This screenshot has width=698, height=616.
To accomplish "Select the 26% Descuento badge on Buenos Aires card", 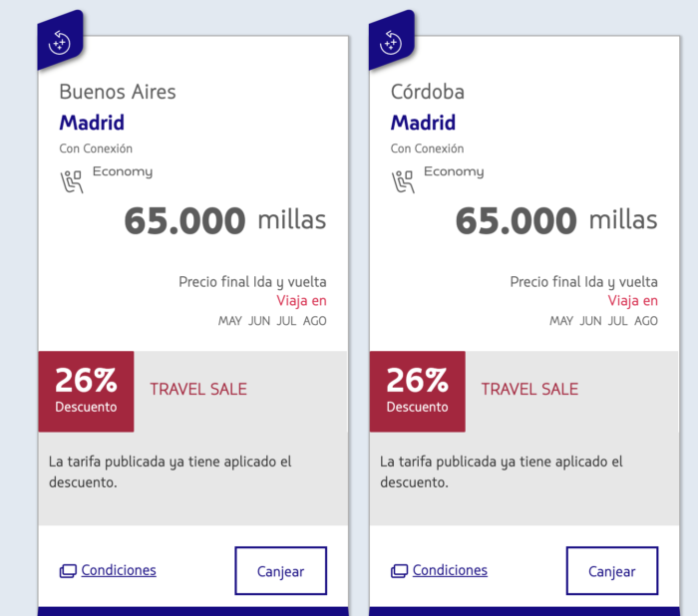I will pyautogui.click(x=86, y=392).
